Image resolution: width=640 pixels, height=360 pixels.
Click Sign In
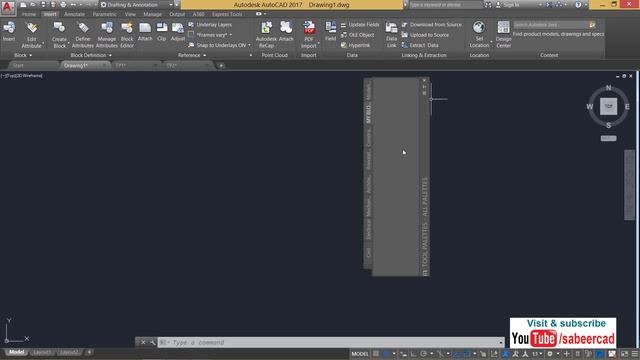508,5
